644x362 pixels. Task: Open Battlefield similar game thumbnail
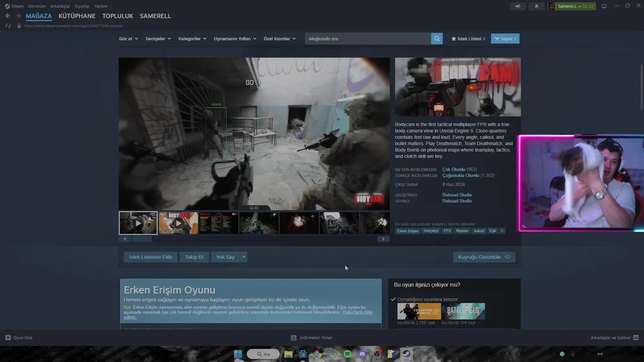463,311
